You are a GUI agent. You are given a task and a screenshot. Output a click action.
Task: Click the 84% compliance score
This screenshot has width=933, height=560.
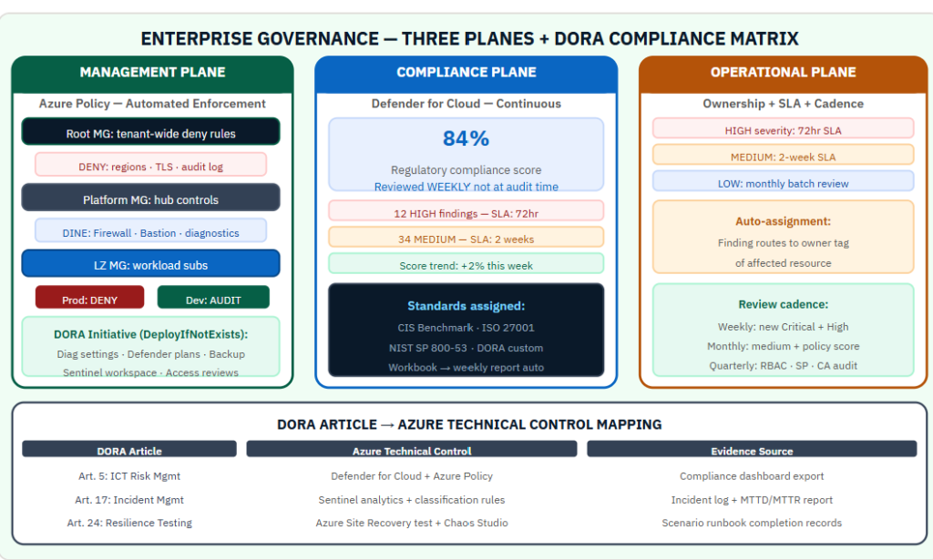[x=466, y=138]
